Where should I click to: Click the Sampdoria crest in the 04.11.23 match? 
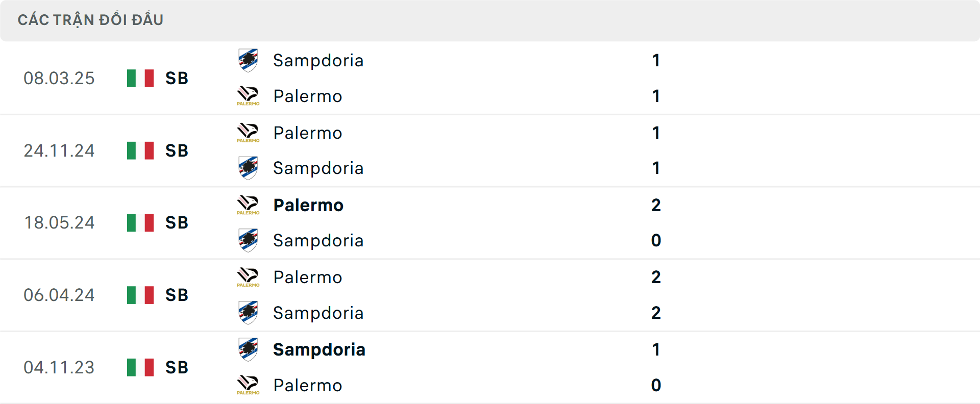248,349
